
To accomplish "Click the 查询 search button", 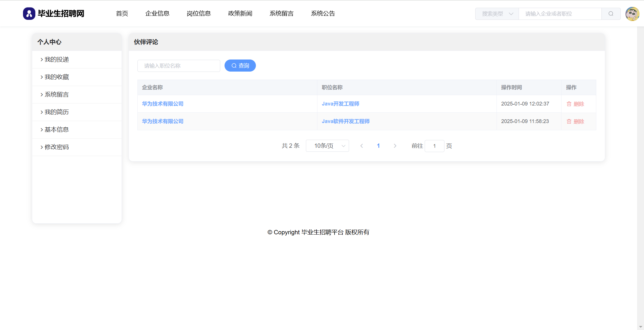I will pyautogui.click(x=240, y=66).
